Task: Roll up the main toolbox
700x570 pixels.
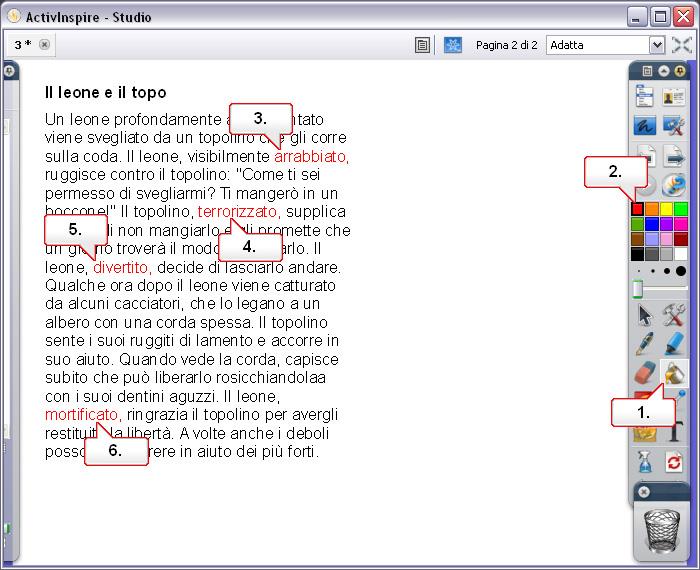Action: pos(663,71)
